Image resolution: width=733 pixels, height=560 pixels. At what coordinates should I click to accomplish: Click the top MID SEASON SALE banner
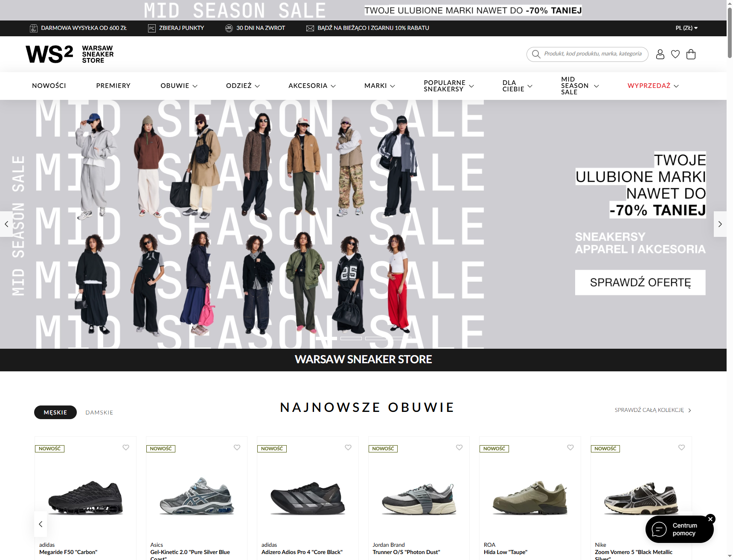[363, 10]
